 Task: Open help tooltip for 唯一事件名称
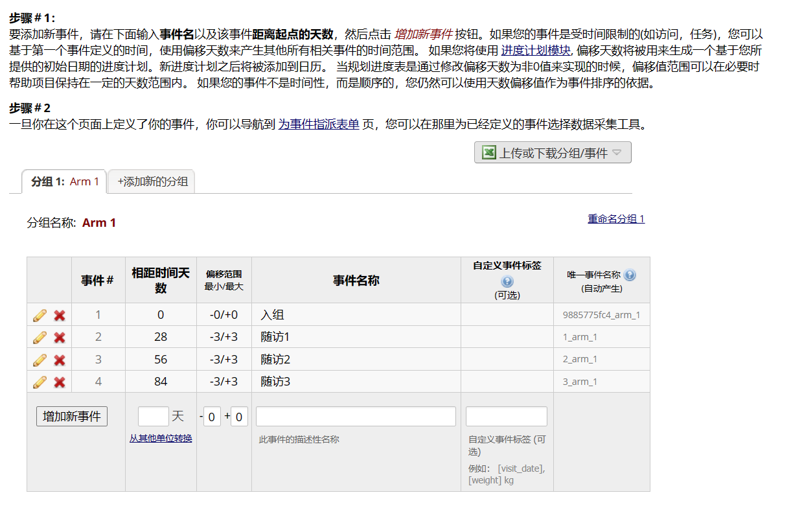pyautogui.click(x=630, y=275)
